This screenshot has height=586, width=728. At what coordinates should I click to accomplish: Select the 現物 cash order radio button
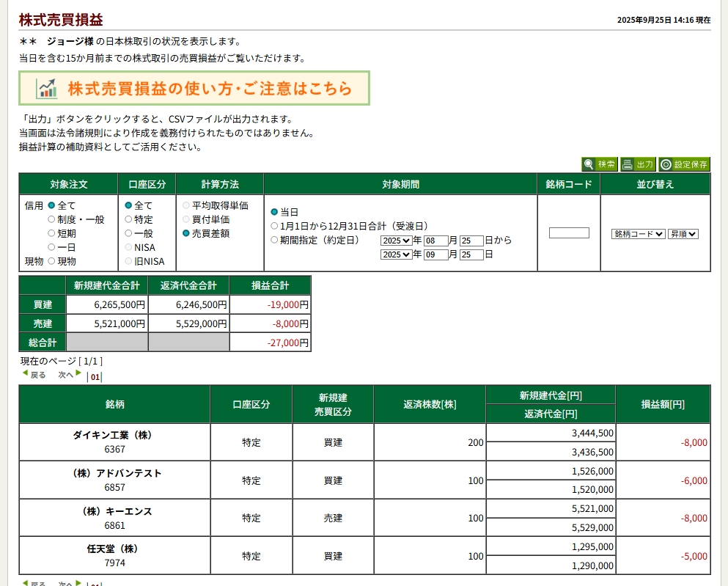click(51, 261)
